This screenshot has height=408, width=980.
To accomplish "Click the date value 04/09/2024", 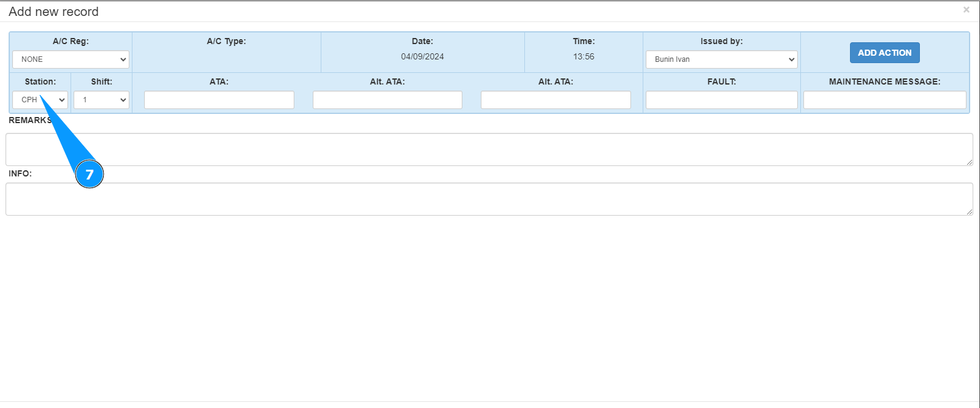I will [x=423, y=56].
